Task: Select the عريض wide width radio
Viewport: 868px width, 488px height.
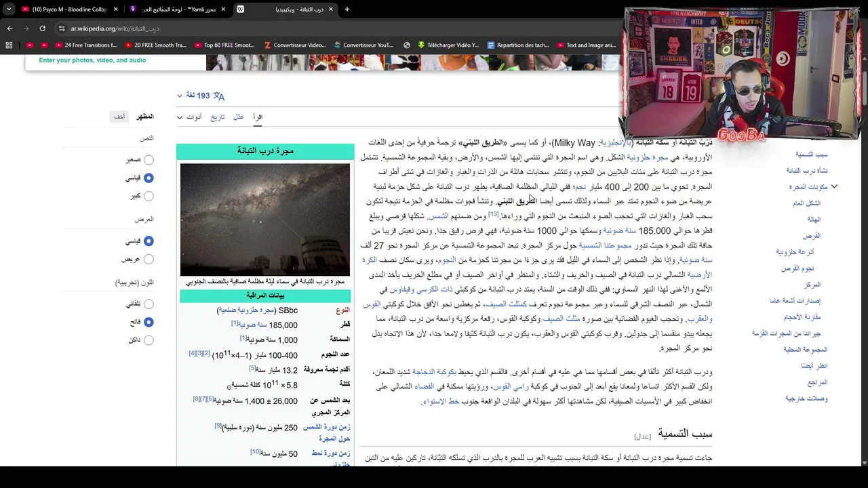Action: (149, 259)
